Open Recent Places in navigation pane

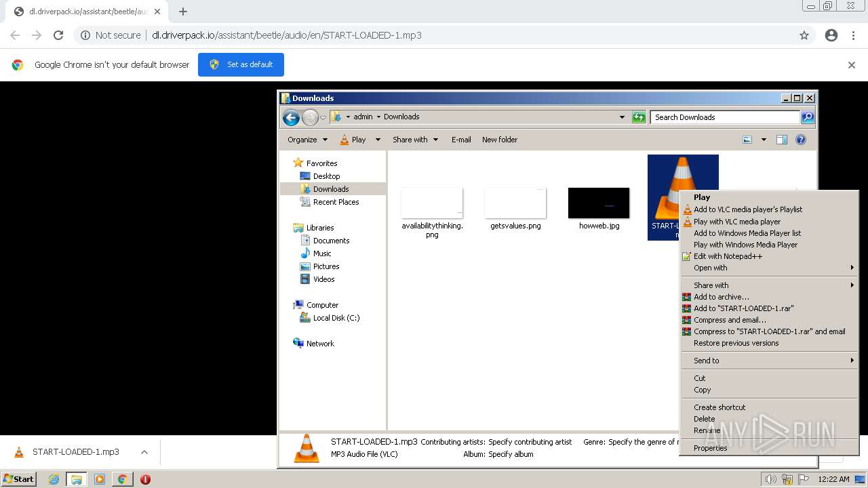point(336,202)
